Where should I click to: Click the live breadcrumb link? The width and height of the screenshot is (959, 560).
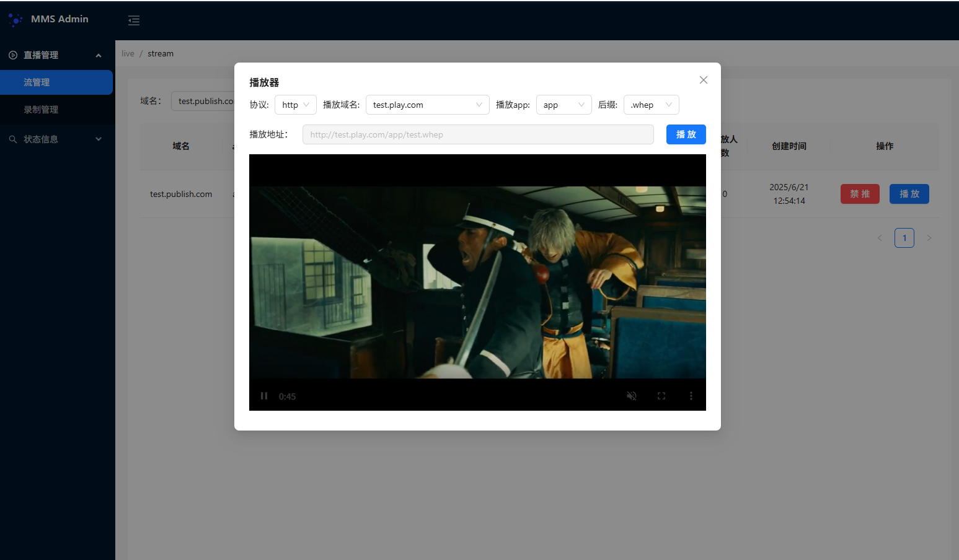coord(128,54)
